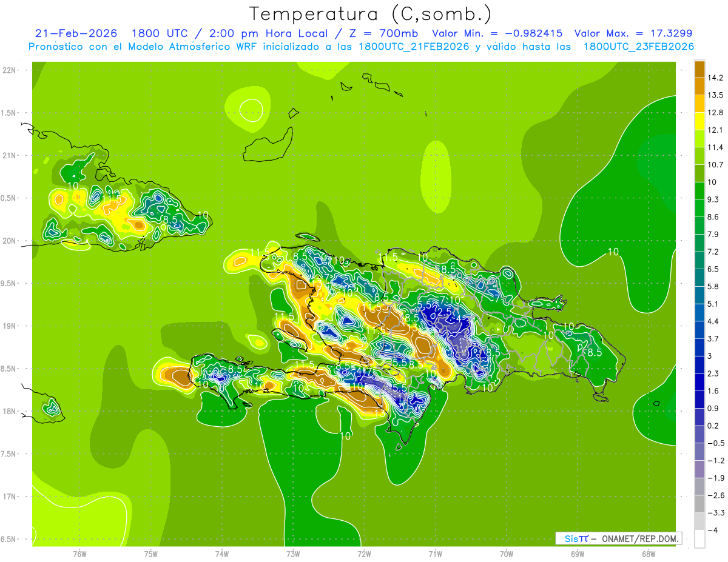
Task: Click the '9.3' legend value
Action: point(714,199)
